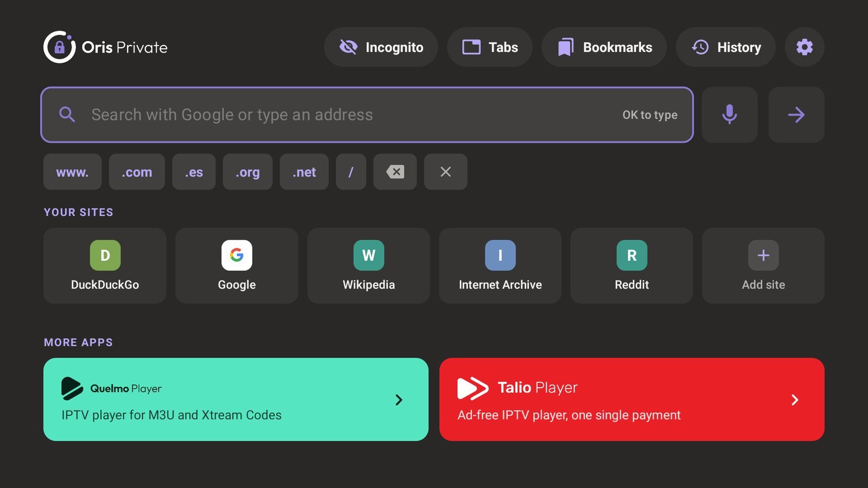Insert the www. shortcut
Screen dimensions: 868x488
pos(72,172)
